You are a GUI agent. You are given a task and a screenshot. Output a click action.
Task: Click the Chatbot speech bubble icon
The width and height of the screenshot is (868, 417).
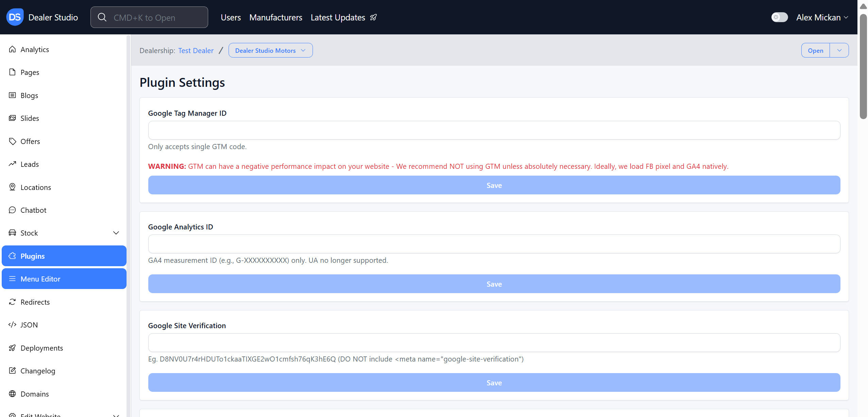[x=12, y=210]
